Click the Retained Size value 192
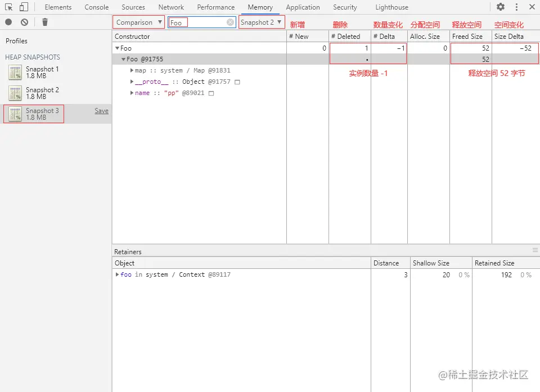 point(506,274)
